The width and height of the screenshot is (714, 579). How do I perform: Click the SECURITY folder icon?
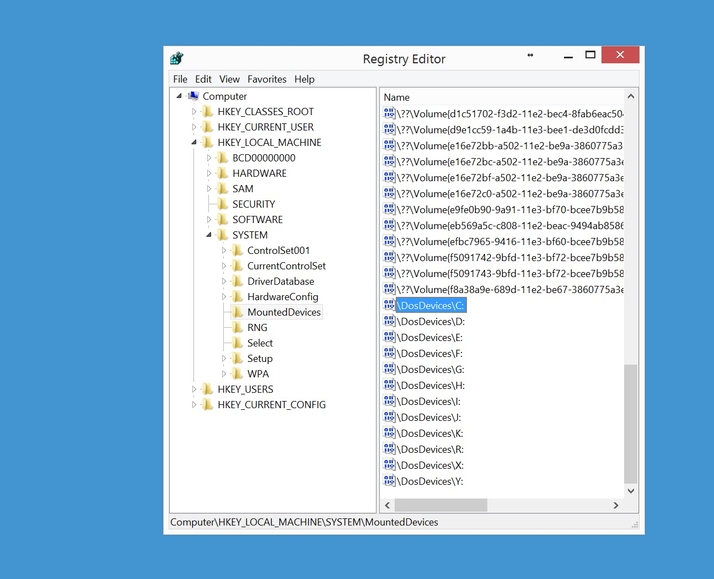(223, 204)
